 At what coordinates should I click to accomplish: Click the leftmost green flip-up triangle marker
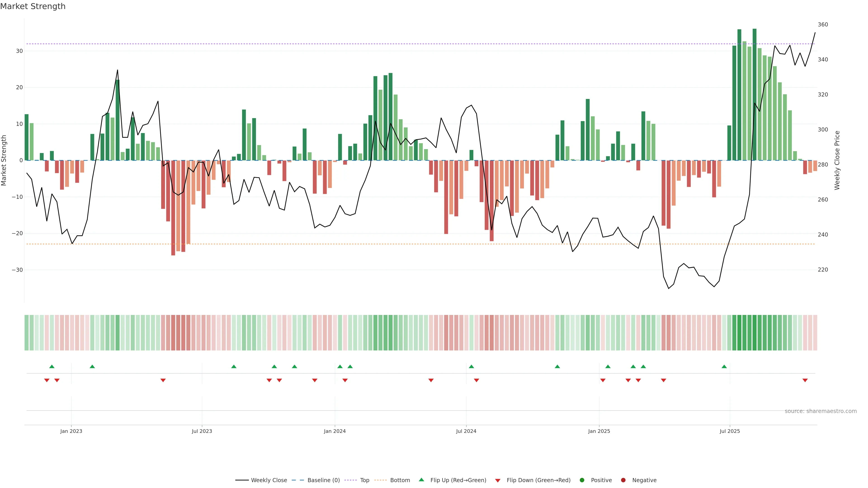coord(52,366)
